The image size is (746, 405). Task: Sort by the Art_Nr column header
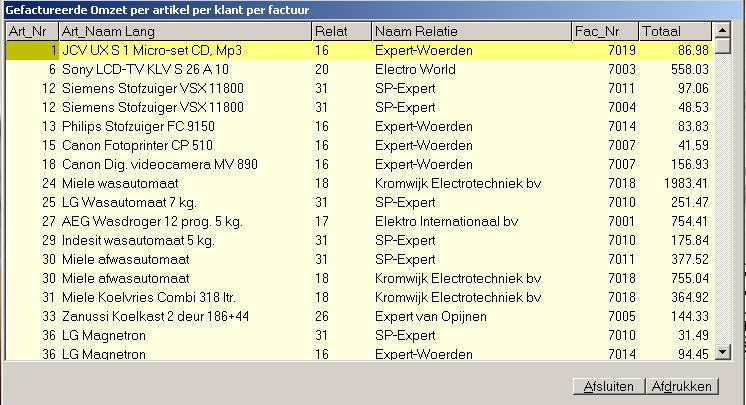click(x=32, y=31)
